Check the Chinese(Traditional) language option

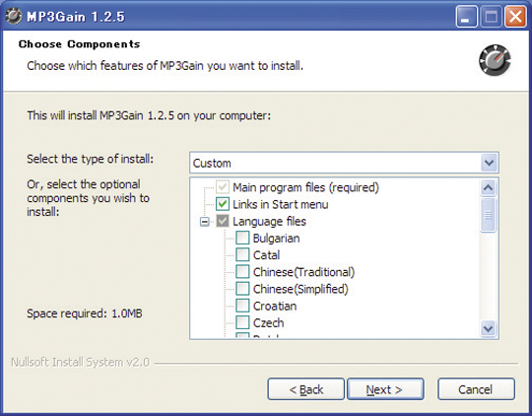pos(242,272)
